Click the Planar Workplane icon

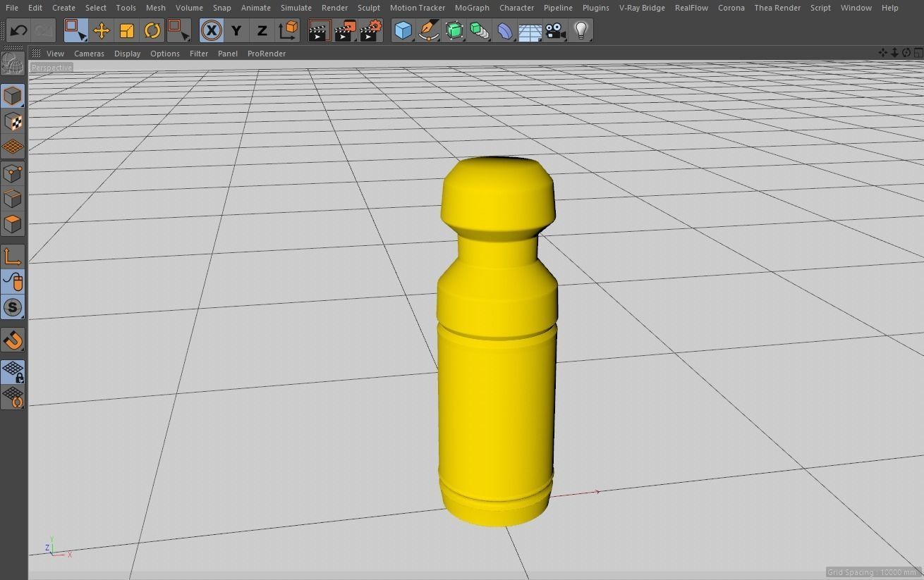pos(13,397)
